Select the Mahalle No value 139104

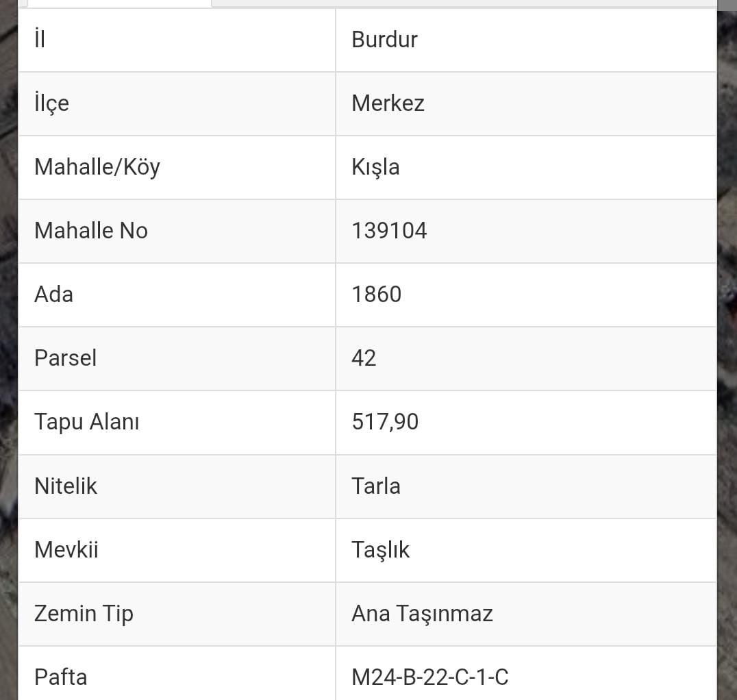tap(389, 231)
